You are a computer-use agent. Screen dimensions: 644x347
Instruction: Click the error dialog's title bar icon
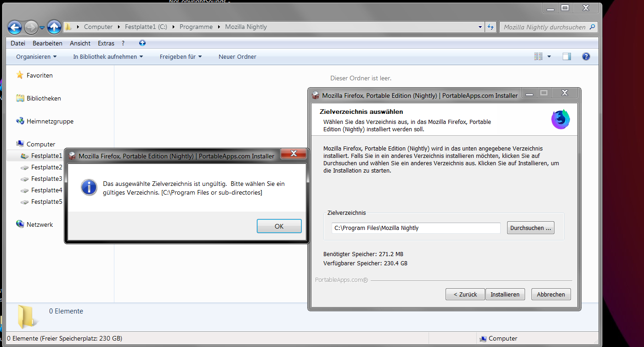pos(72,156)
